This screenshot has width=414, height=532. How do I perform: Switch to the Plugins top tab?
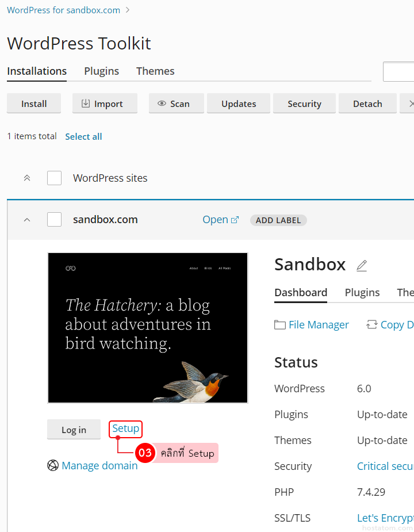[x=101, y=71]
